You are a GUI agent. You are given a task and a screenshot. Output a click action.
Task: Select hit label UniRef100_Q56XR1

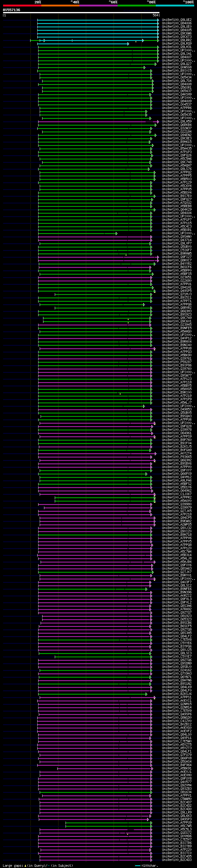177,88
